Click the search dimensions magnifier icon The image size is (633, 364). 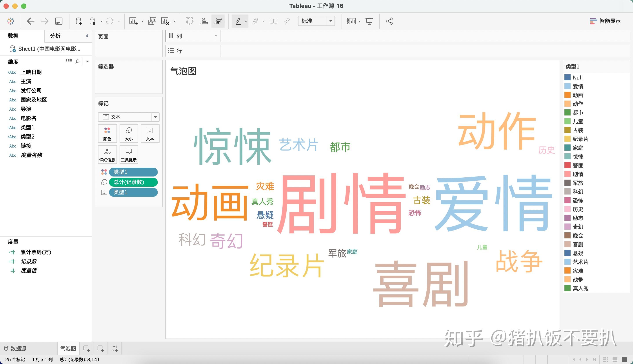pyautogui.click(x=77, y=61)
